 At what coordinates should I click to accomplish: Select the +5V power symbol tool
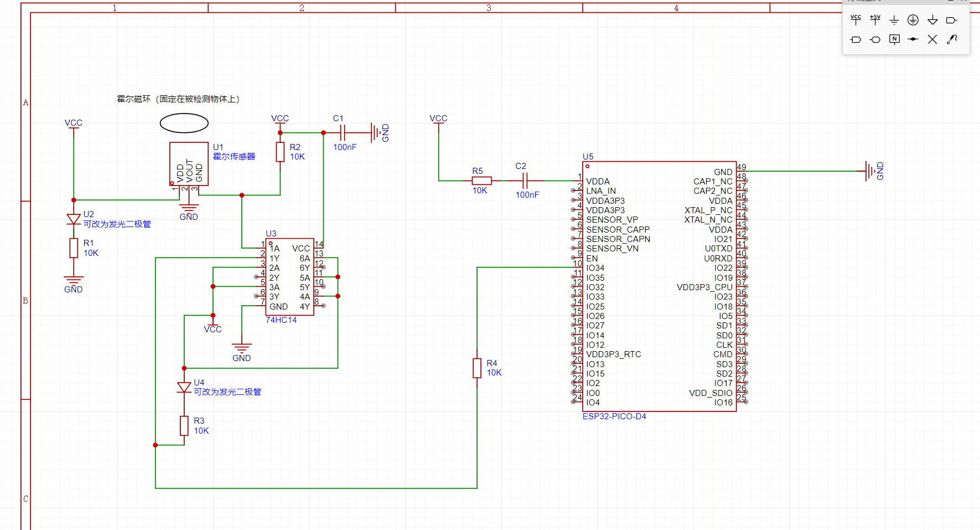point(875,20)
